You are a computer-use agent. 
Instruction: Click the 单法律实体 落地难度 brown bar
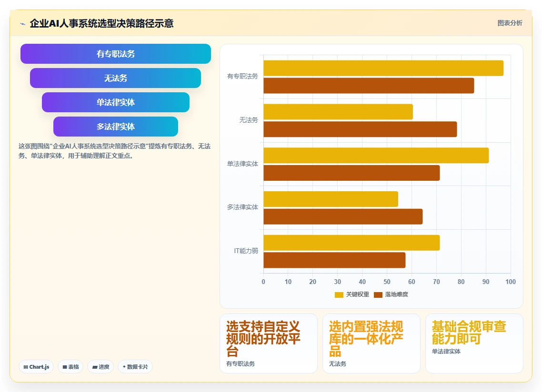(x=351, y=173)
